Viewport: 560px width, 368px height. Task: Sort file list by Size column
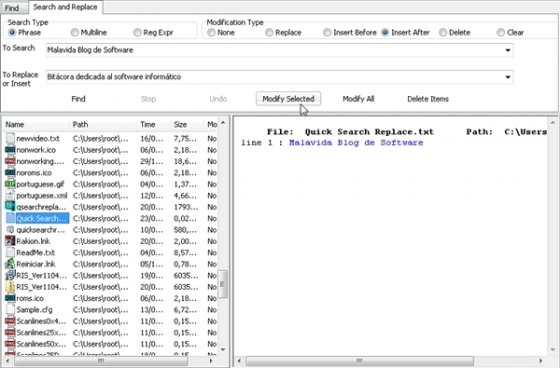(x=187, y=124)
